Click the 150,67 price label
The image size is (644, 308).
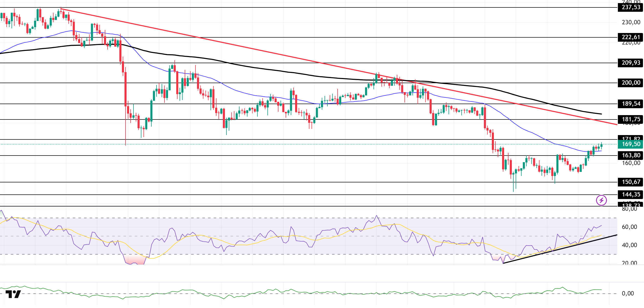pos(631,182)
